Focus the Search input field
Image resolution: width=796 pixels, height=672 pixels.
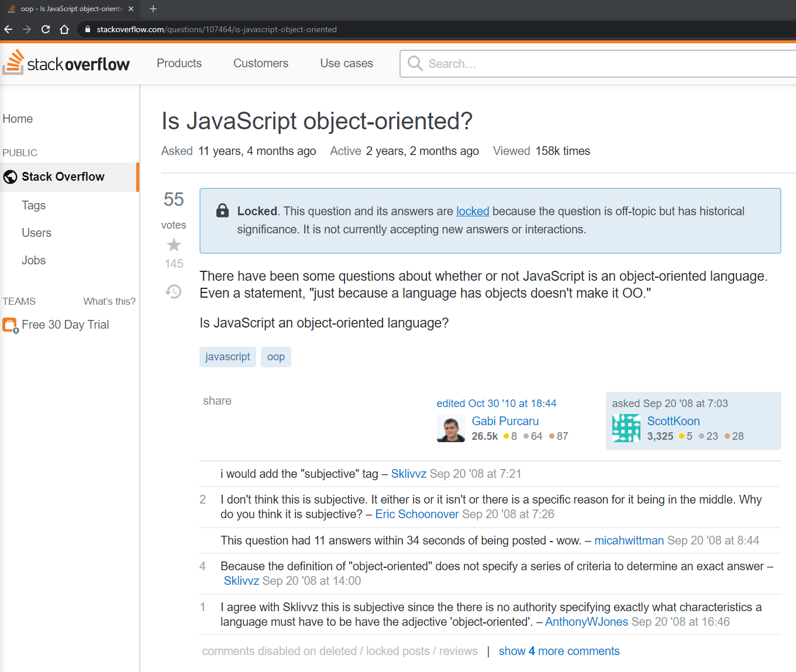[x=598, y=63]
